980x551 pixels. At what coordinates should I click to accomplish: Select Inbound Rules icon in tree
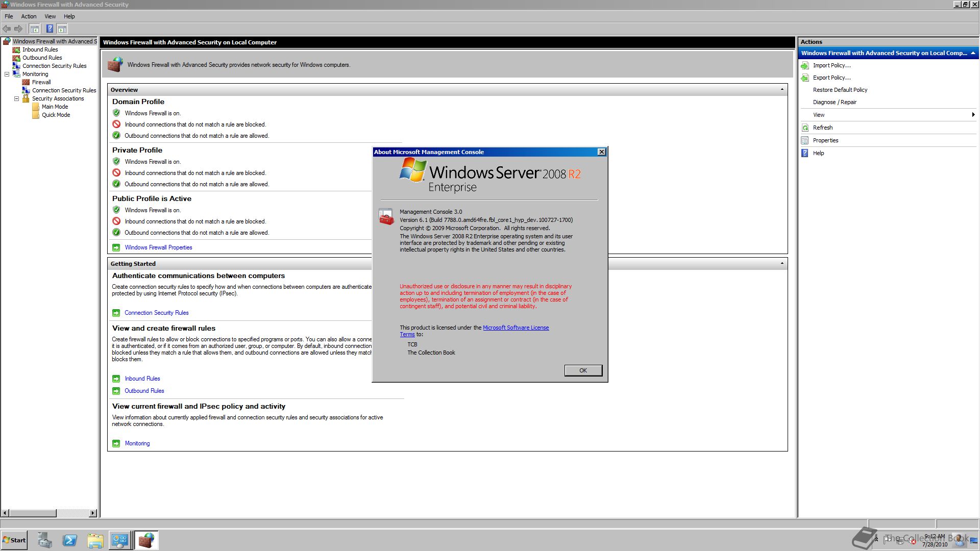16,49
